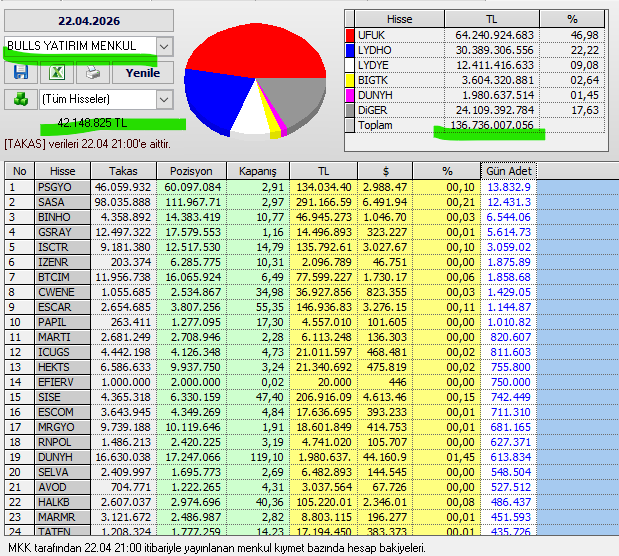Select the SELVA stock cell
This screenshot has height=556, width=619.
(62, 472)
